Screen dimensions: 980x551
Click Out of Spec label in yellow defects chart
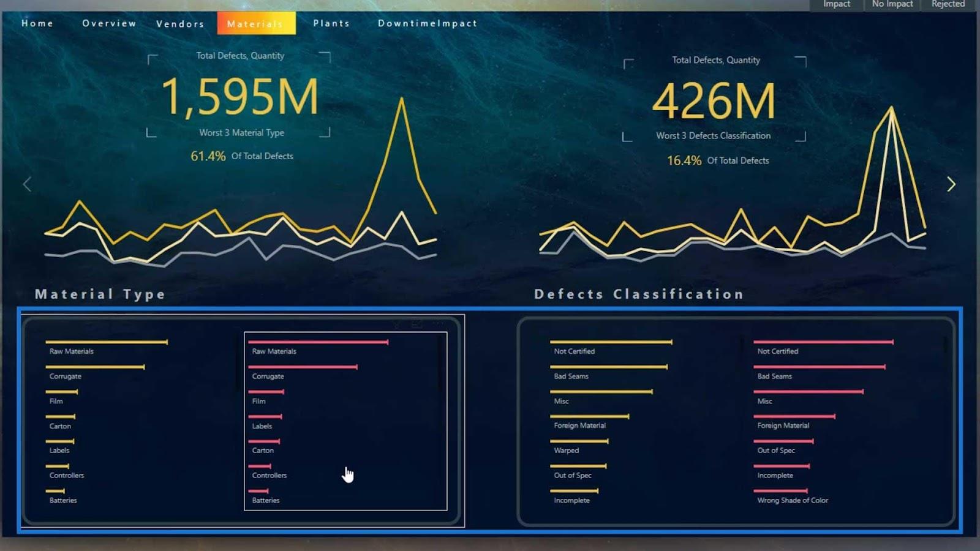click(x=573, y=475)
